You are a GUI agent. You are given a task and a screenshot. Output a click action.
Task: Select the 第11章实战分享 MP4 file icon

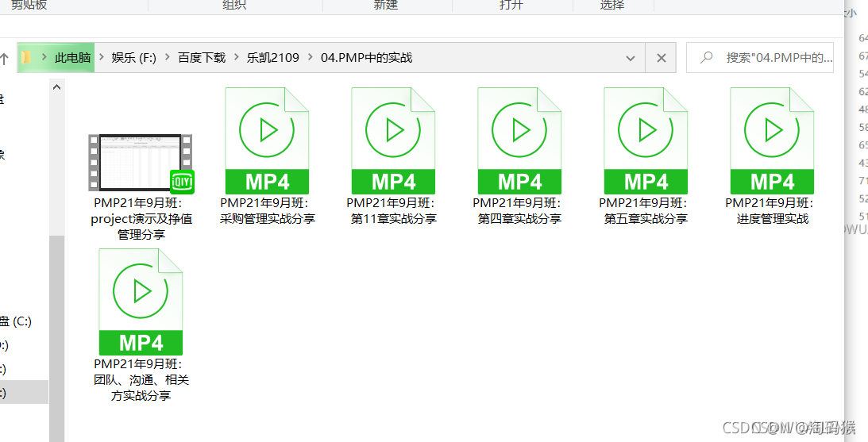point(393,140)
